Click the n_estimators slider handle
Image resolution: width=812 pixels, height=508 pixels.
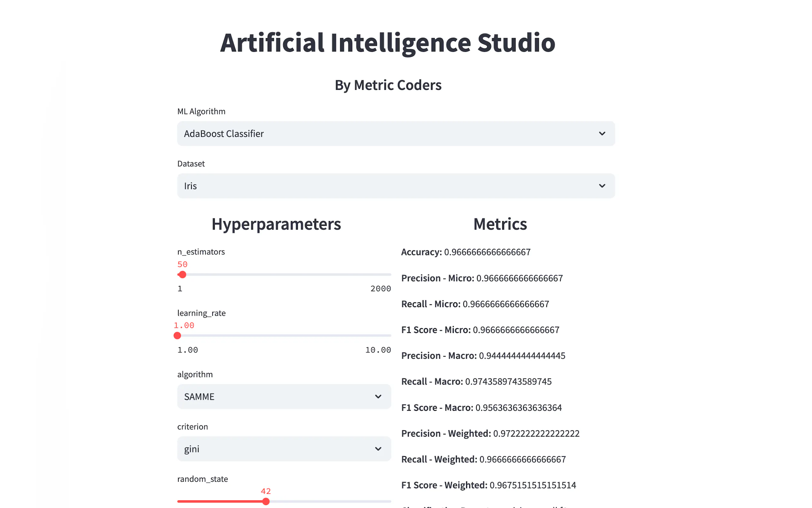182,274
